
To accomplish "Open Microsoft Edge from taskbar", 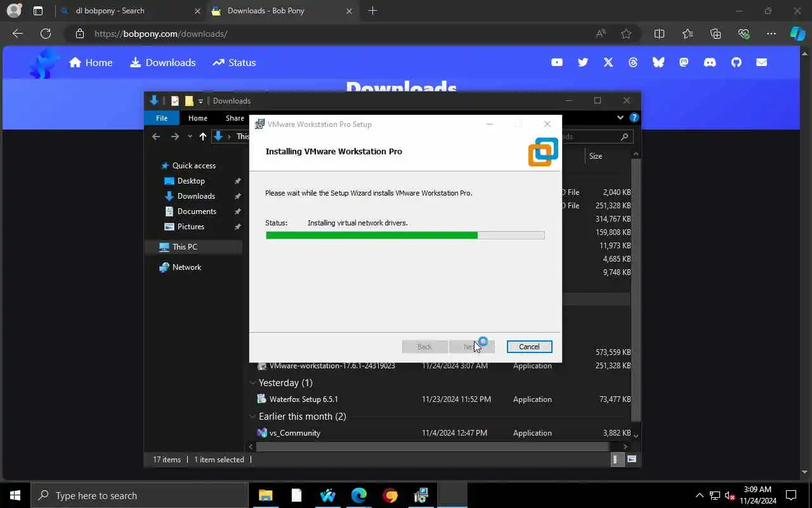I will tap(359, 495).
